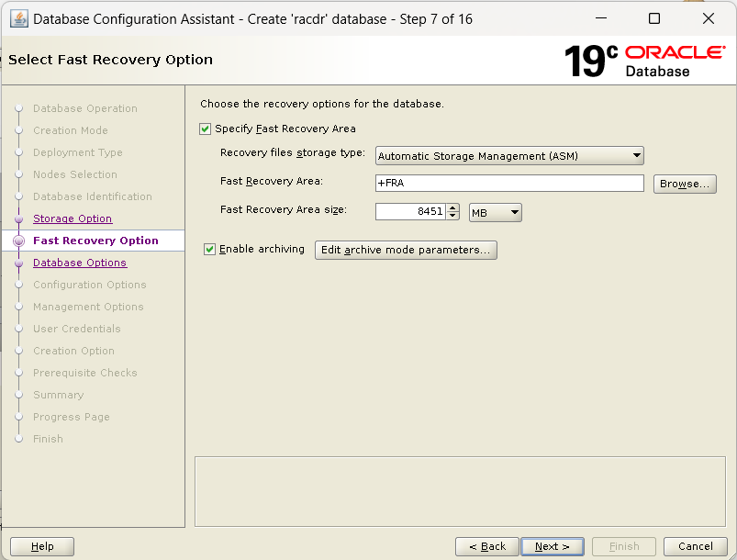Close the Database Configuration Assistant window
Viewport: 737px width, 560px height.
click(709, 18)
